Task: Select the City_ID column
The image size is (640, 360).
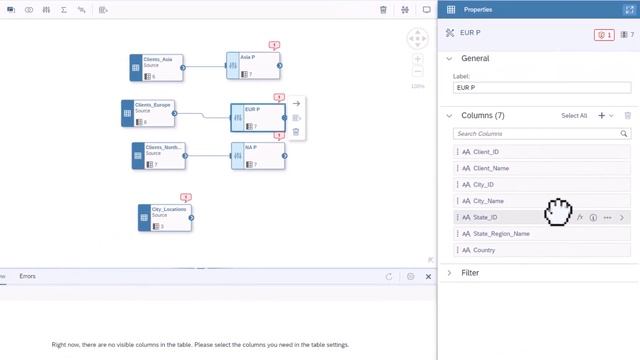Action: (x=542, y=184)
